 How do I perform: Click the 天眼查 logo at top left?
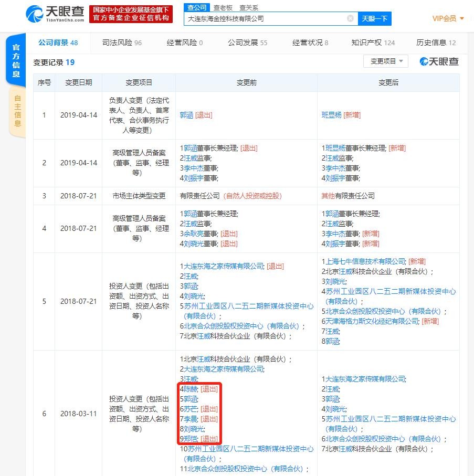coord(55,14)
